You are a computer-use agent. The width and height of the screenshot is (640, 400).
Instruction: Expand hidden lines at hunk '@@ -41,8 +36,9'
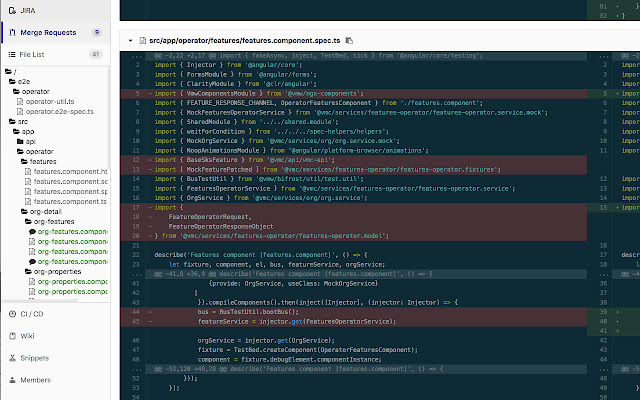coord(138,274)
